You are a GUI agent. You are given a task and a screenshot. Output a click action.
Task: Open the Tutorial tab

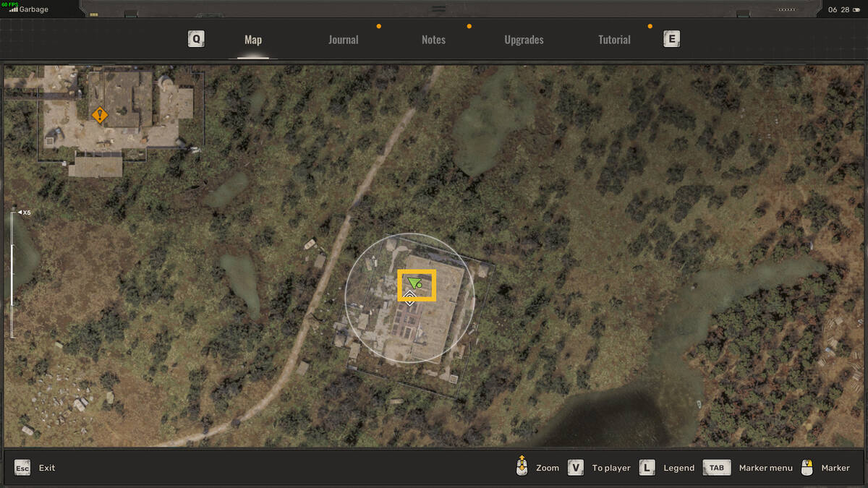point(614,40)
